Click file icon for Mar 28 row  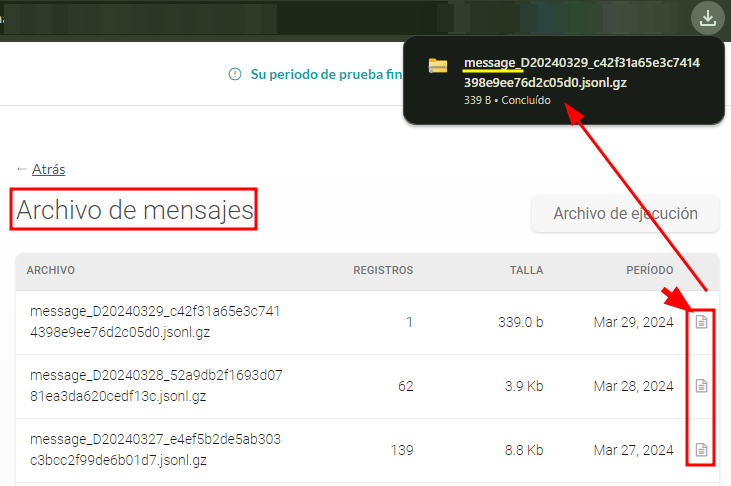pyautogui.click(x=701, y=386)
